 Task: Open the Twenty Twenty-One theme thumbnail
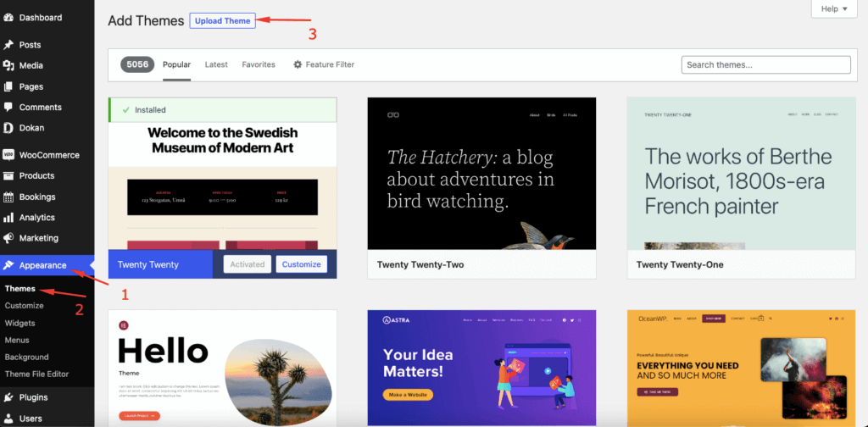[741, 174]
